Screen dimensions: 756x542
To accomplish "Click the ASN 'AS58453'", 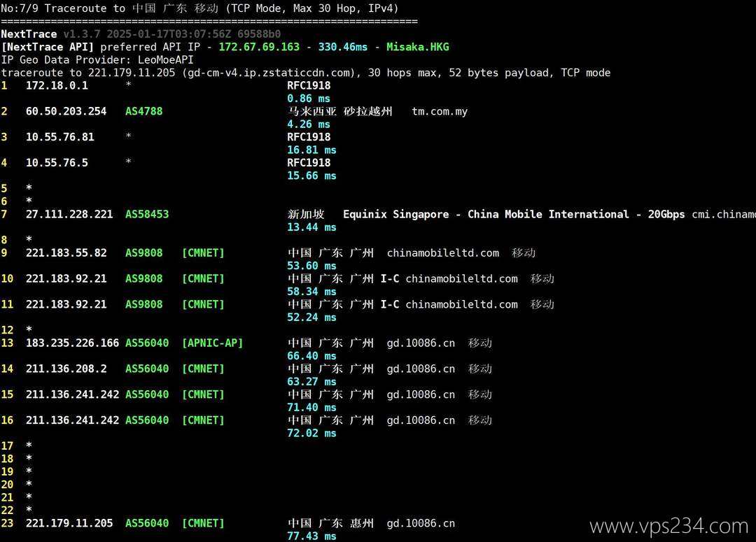I will pyautogui.click(x=147, y=215).
